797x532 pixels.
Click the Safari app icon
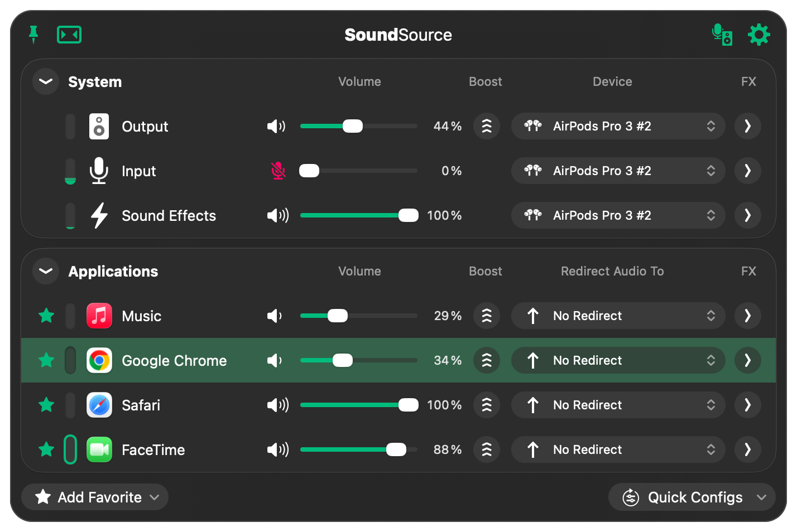tap(99, 405)
